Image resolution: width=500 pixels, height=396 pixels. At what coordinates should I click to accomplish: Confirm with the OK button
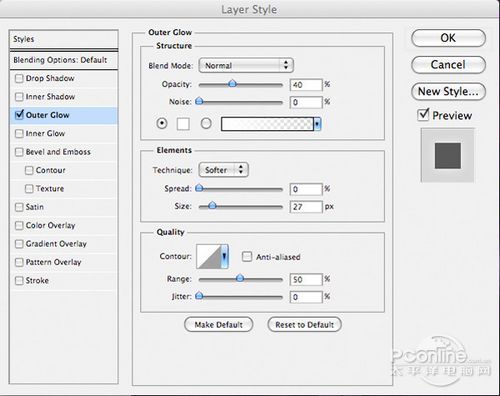448,38
